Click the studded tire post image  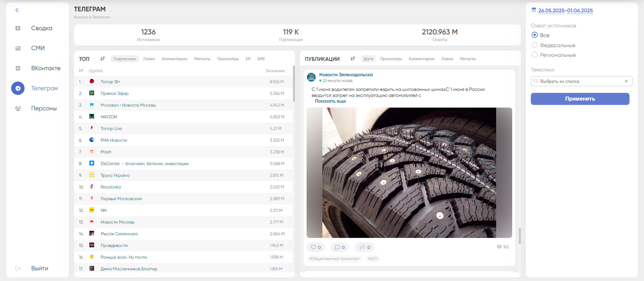coord(409,172)
